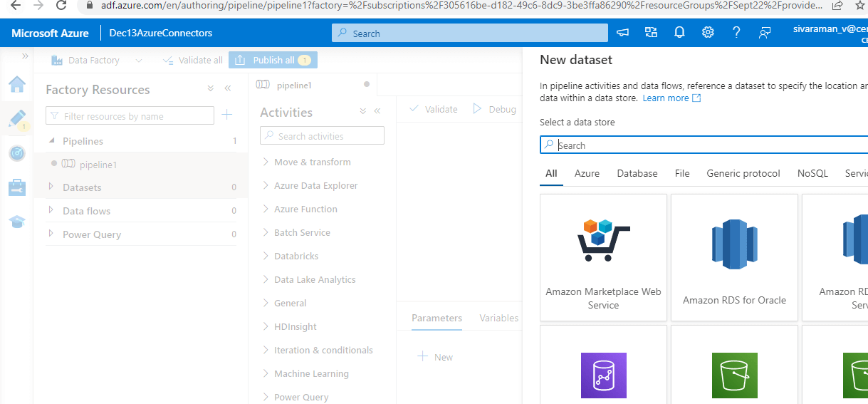
Task: Expand the Datasets tree node
Action: coord(51,187)
